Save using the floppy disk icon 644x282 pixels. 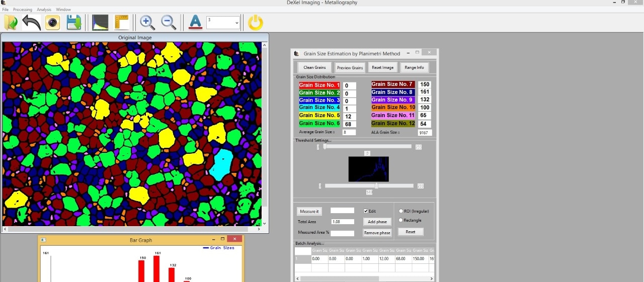pos(74,22)
